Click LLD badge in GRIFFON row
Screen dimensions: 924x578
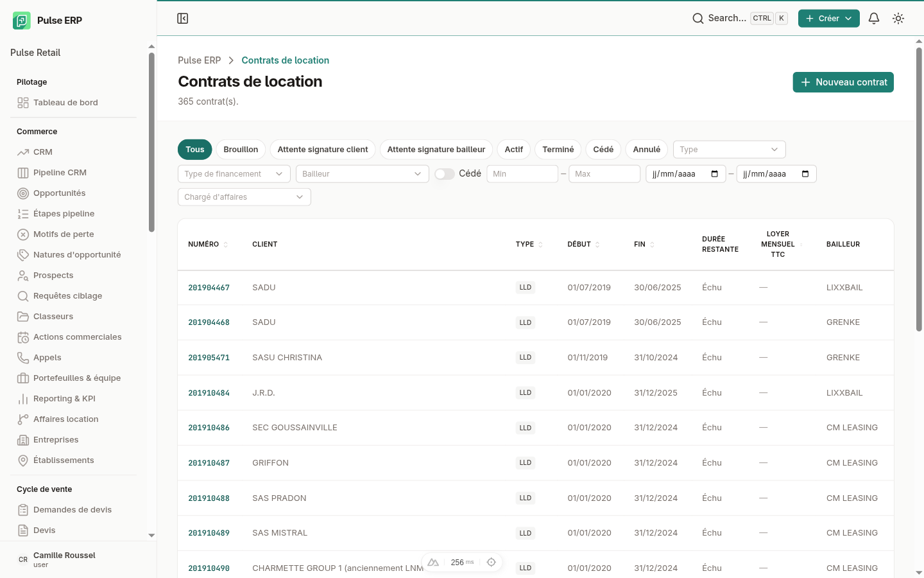pyautogui.click(x=526, y=463)
